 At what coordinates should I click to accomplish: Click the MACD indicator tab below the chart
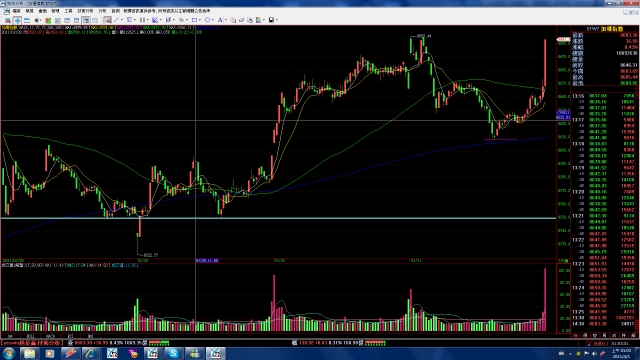tap(50, 336)
